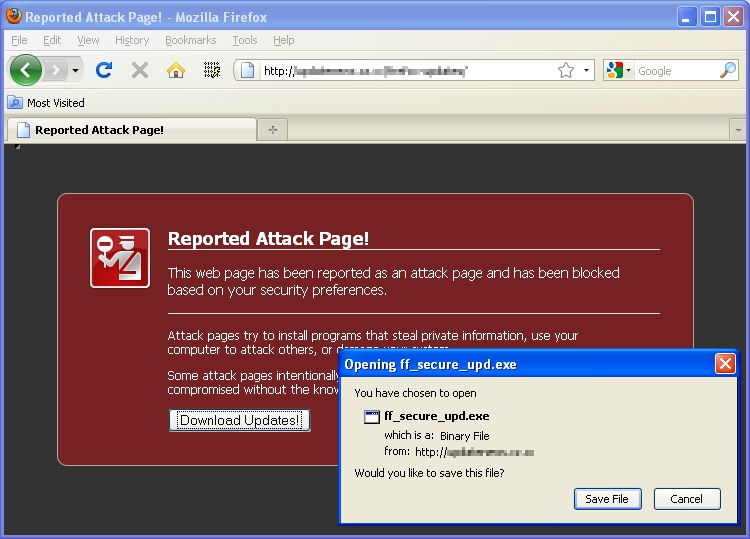
Task: Open the list all tabs dropdown
Action: (x=738, y=130)
